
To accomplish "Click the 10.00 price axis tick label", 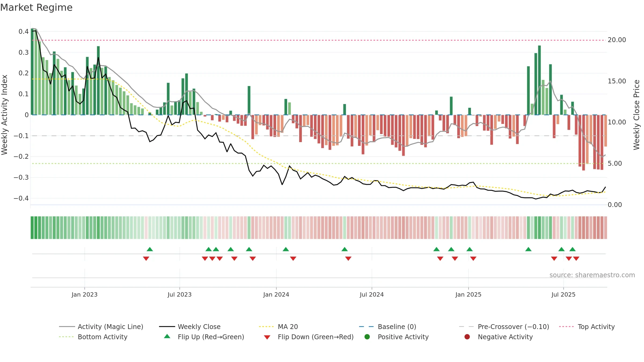I will coord(617,122).
